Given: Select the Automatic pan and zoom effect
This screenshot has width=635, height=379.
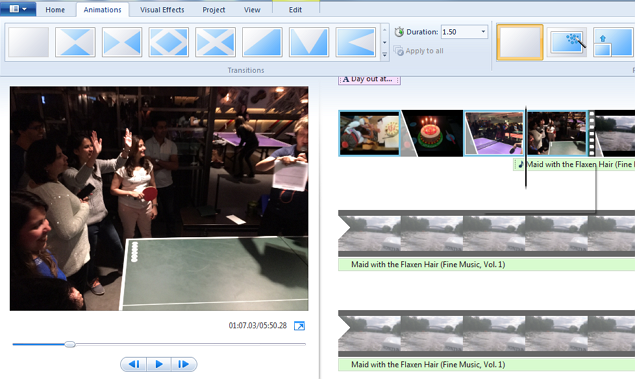Looking at the screenshot, I should 567,42.
